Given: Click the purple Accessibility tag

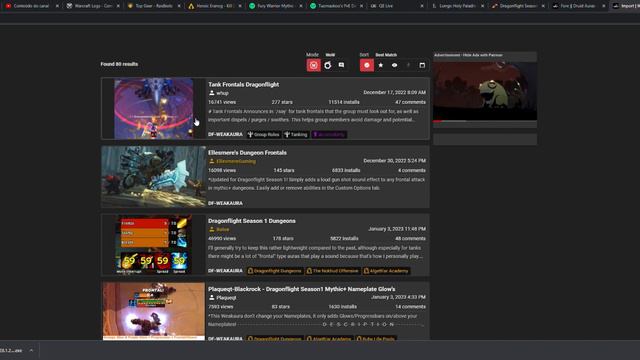Looking at the screenshot, I should coord(329,134).
